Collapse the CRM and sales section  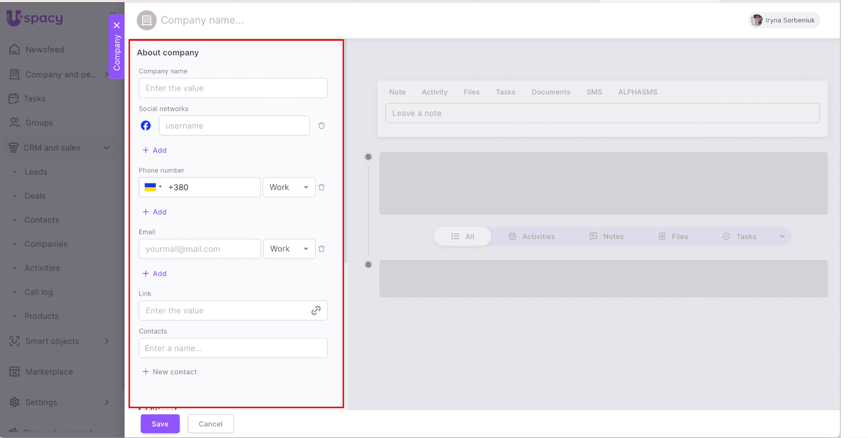[107, 148]
